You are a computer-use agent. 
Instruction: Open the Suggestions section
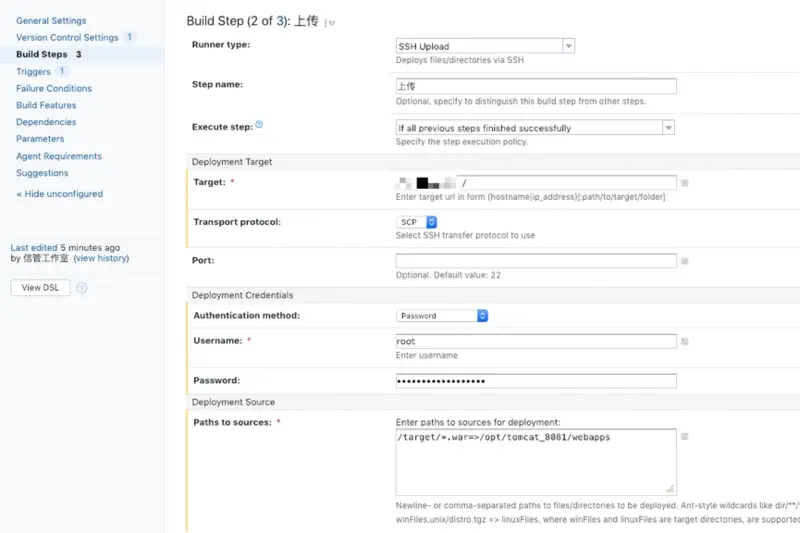point(42,173)
